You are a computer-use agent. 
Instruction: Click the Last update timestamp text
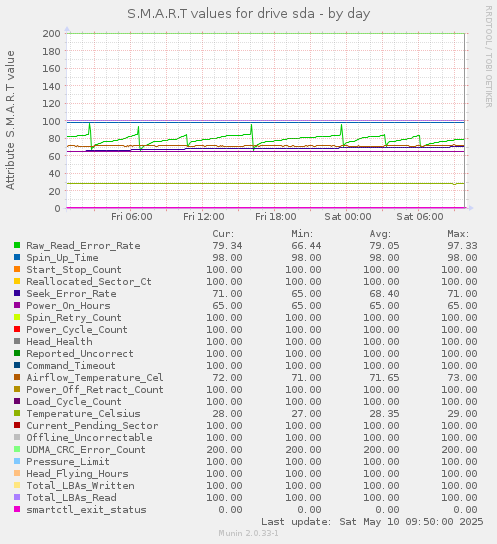point(372,521)
